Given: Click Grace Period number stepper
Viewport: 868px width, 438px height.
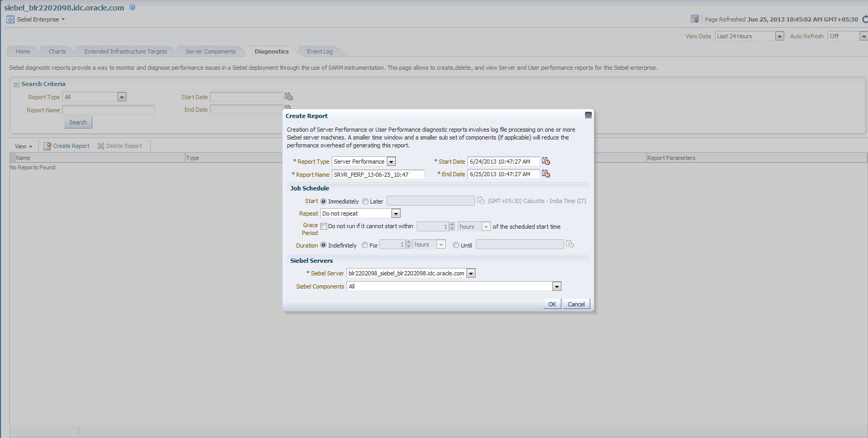Looking at the screenshot, I should coord(452,227).
